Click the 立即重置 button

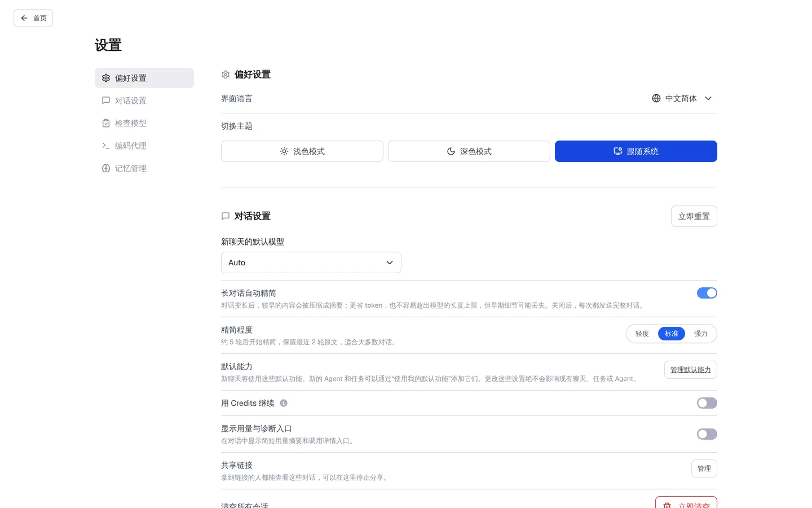coord(694,216)
